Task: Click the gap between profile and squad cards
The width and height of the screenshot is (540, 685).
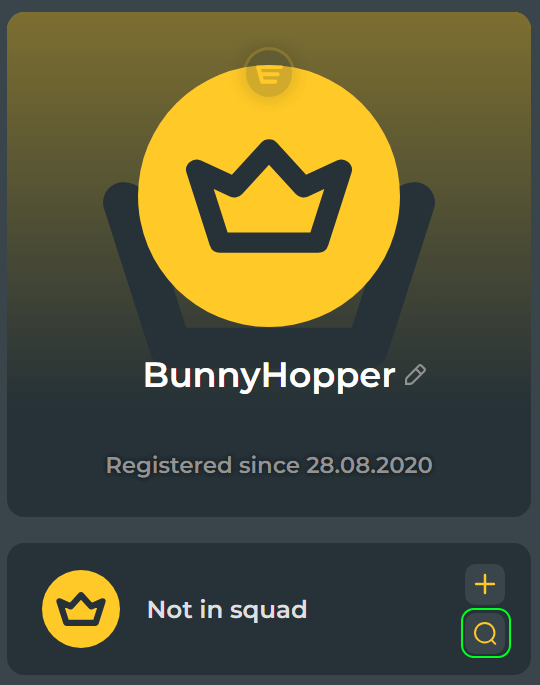Action: [x=269, y=530]
